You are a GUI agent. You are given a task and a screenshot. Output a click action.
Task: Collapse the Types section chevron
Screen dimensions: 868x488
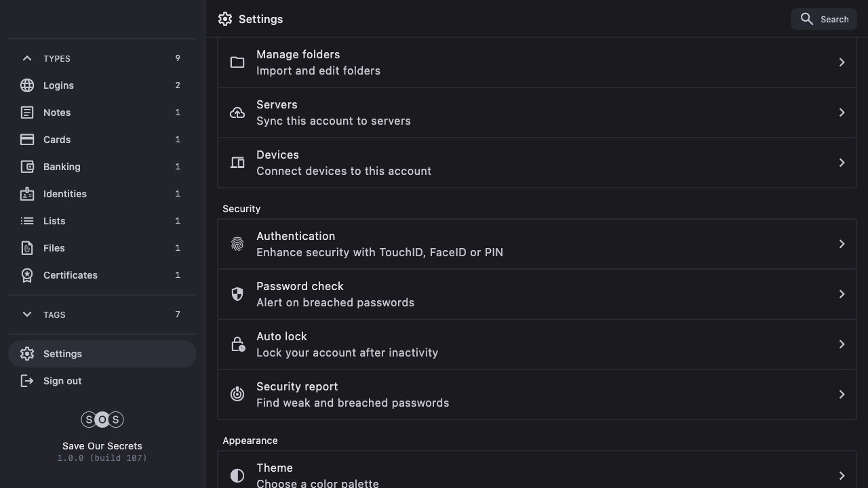tap(27, 58)
